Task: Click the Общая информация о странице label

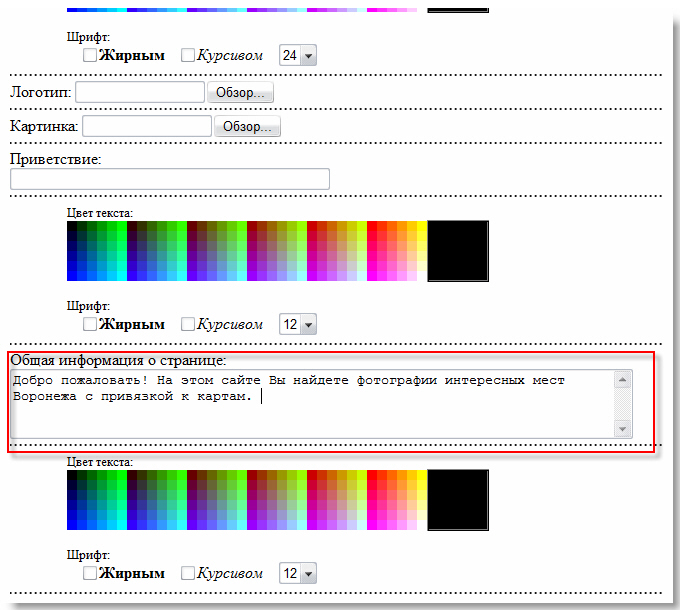Action: pyautogui.click(x=118, y=360)
